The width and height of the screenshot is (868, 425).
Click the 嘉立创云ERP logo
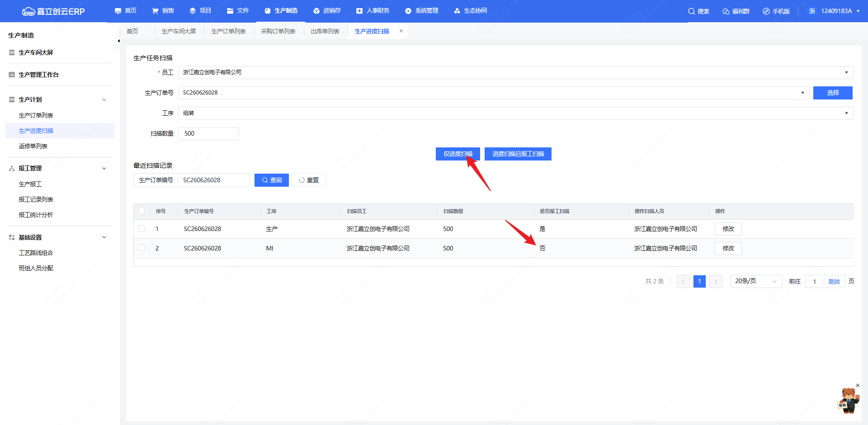click(53, 11)
